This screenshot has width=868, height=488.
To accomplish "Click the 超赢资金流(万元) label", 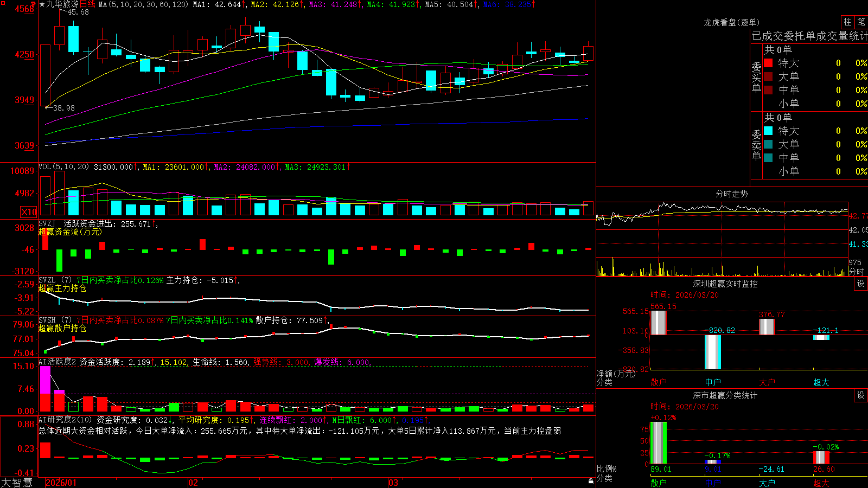I will coord(70,232).
